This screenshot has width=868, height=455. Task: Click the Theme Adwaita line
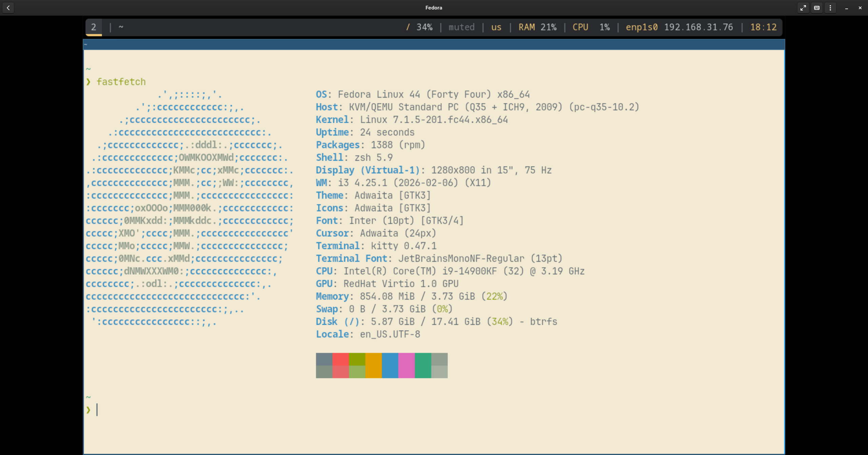click(x=373, y=195)
